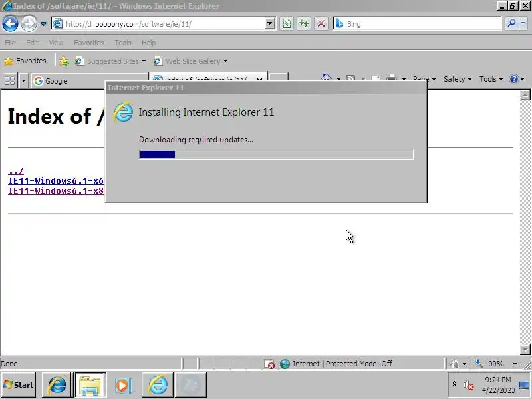Open the Edit menu
The width and height of the screenshot is (532, 399).
(32, 43)
